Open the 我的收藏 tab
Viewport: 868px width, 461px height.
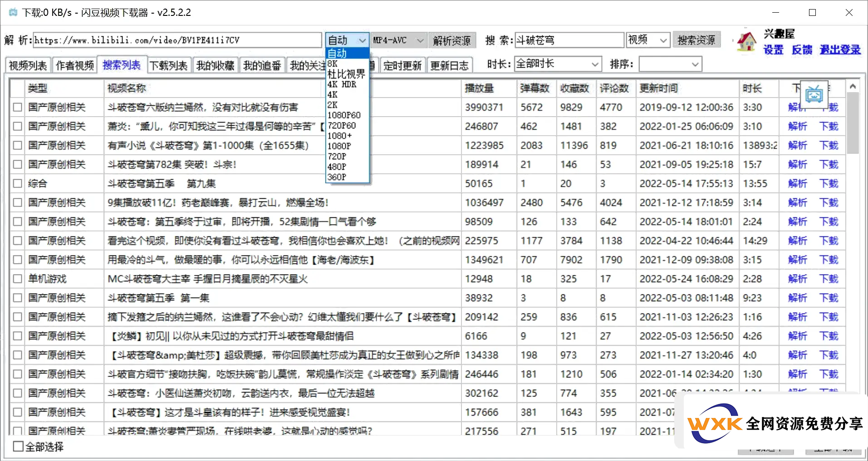(x=215, y=66)
